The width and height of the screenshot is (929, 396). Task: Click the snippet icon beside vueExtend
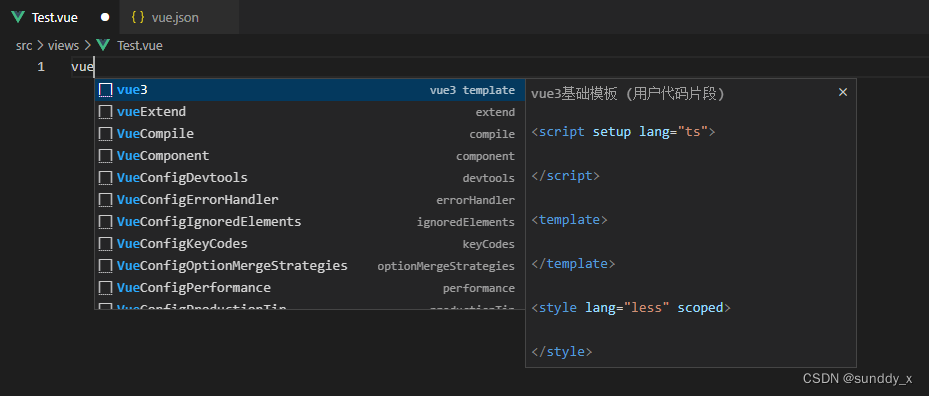click(x=105, y=112)
